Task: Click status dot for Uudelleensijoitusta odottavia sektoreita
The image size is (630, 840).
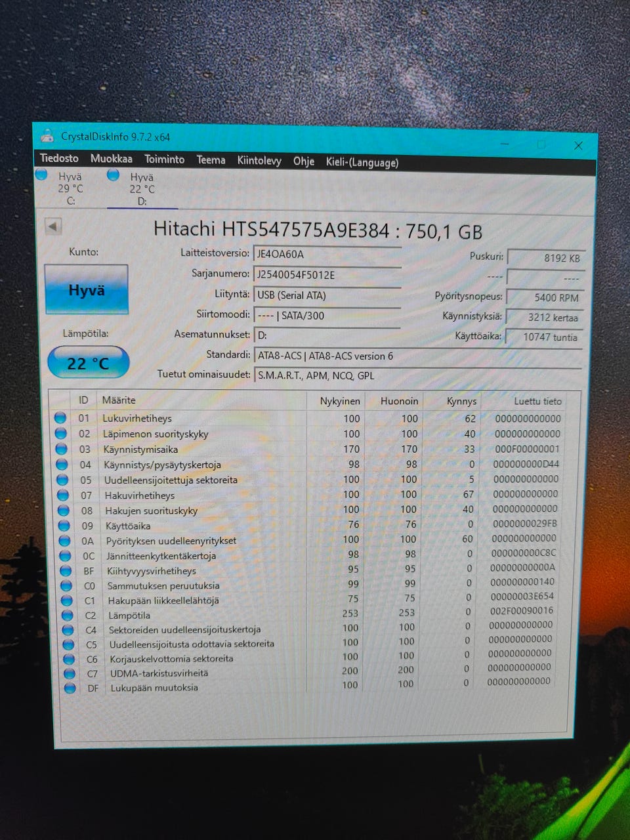Action: 68,644
